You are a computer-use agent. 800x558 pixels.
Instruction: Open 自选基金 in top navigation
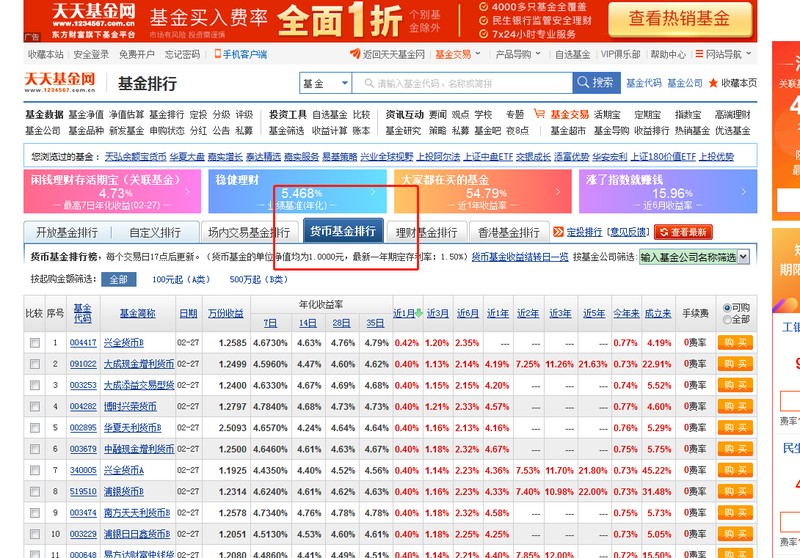pos(572,54)
